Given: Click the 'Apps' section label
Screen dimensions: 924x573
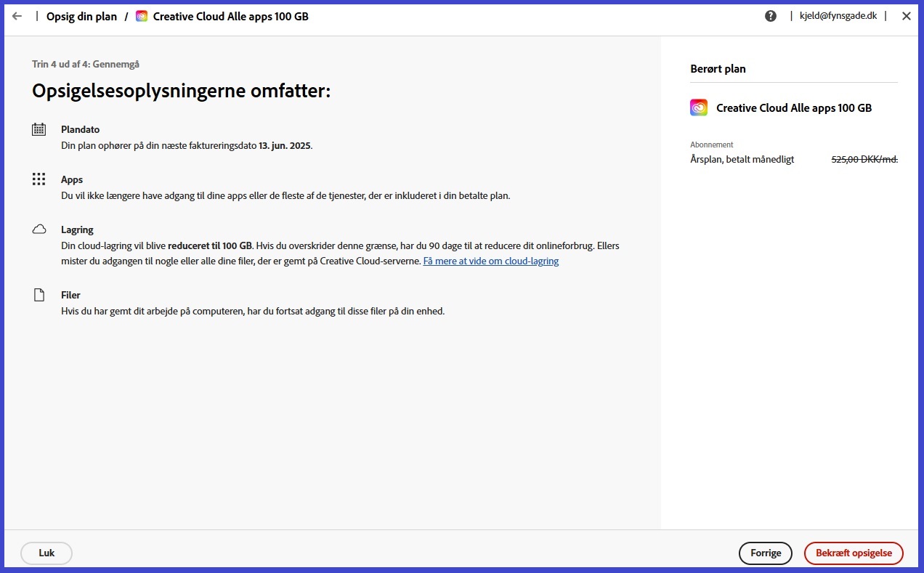Looking at the screenshot, I should [x=72, y=179].
